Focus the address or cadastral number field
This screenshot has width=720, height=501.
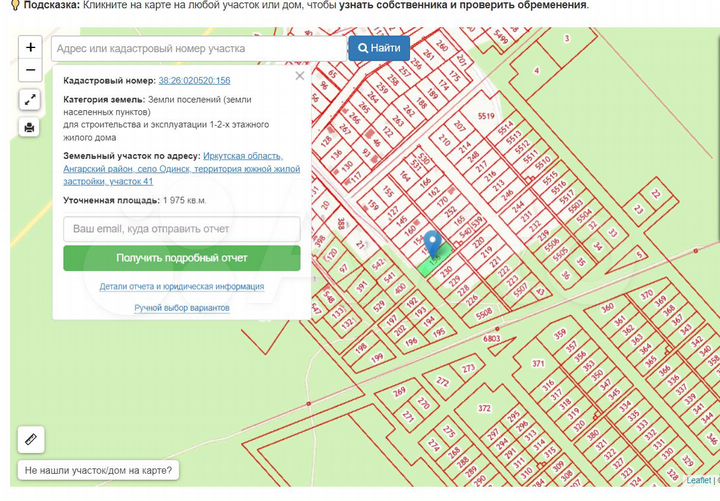click(x=196, y=48)
